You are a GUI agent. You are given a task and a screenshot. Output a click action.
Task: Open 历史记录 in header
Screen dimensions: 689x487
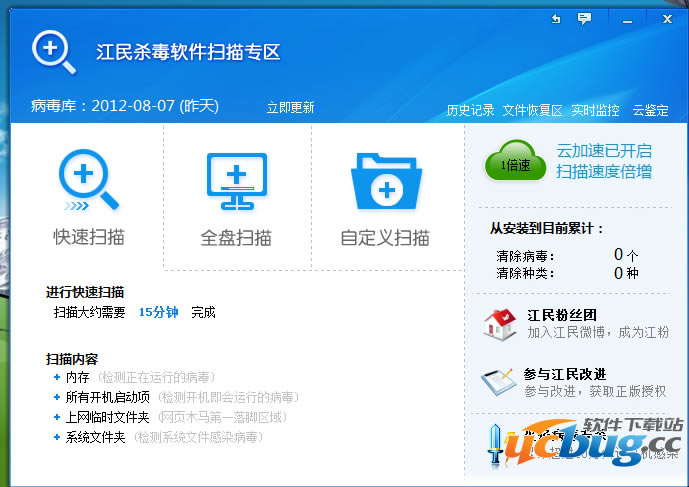click(x=470, y=110)
